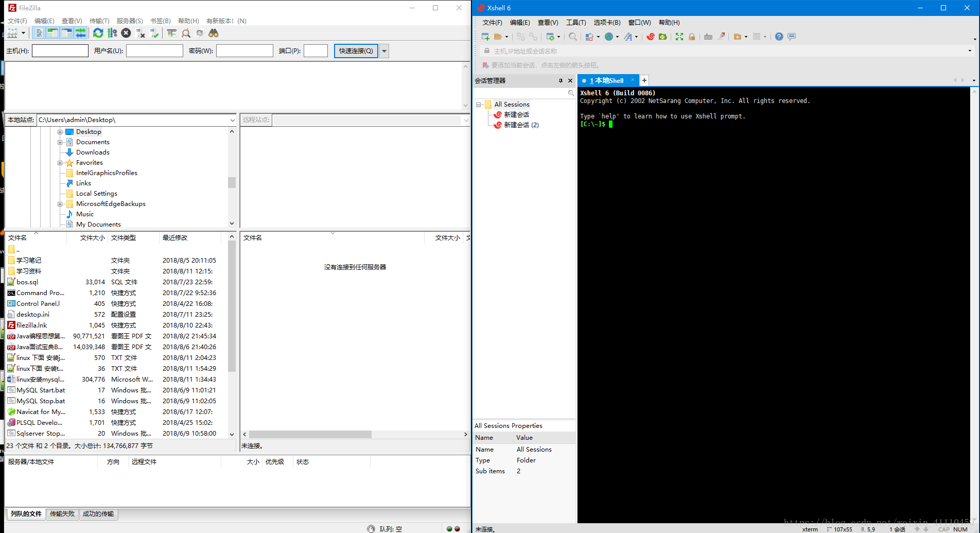
Task: Open FileZilla 书签(B) menu
Action: (x=160, y=21)
